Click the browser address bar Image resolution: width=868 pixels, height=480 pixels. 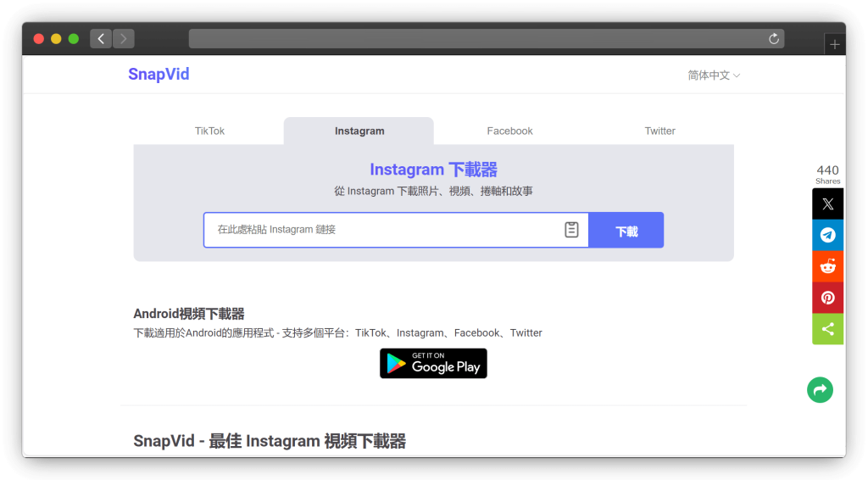pyautogui.click(x=486, y=39)
